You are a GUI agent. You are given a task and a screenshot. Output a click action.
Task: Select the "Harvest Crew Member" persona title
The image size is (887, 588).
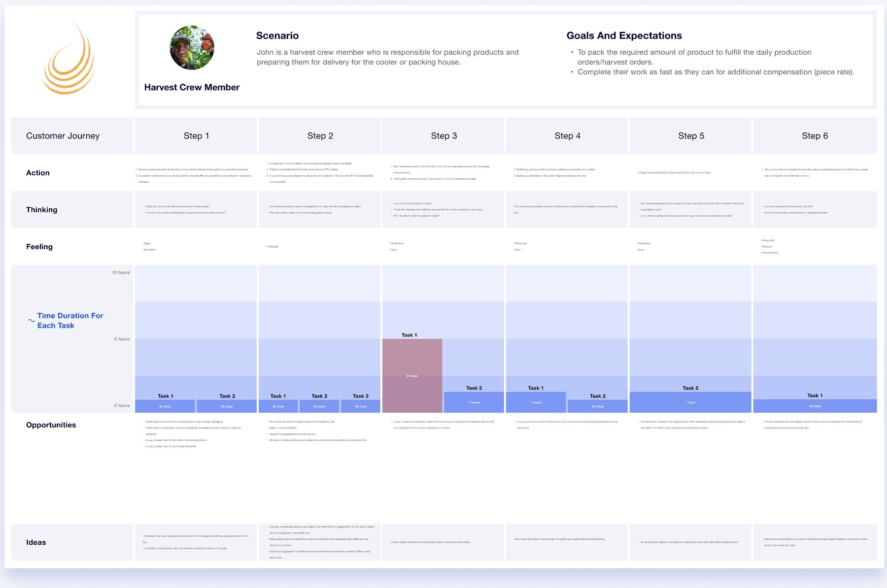tap(192, 87)
